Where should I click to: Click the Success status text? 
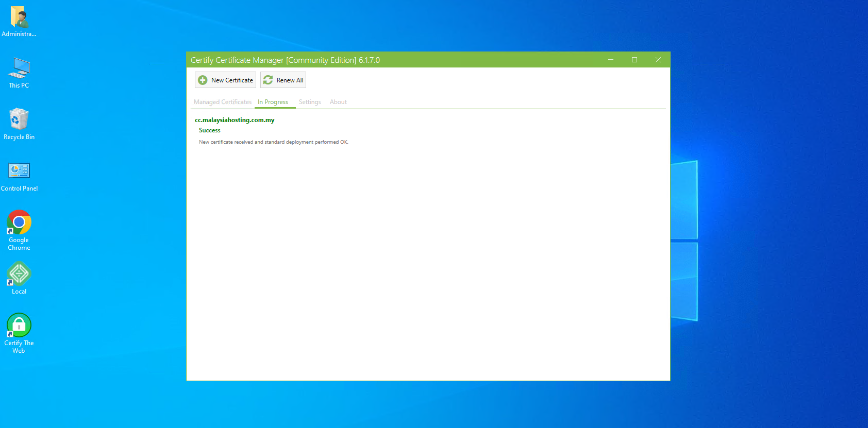[210, 130]
